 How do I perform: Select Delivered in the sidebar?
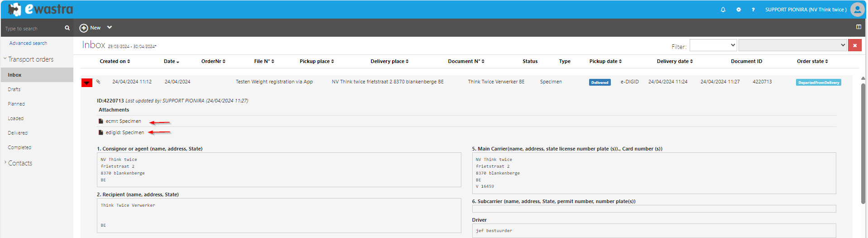(x=18, y=133)
